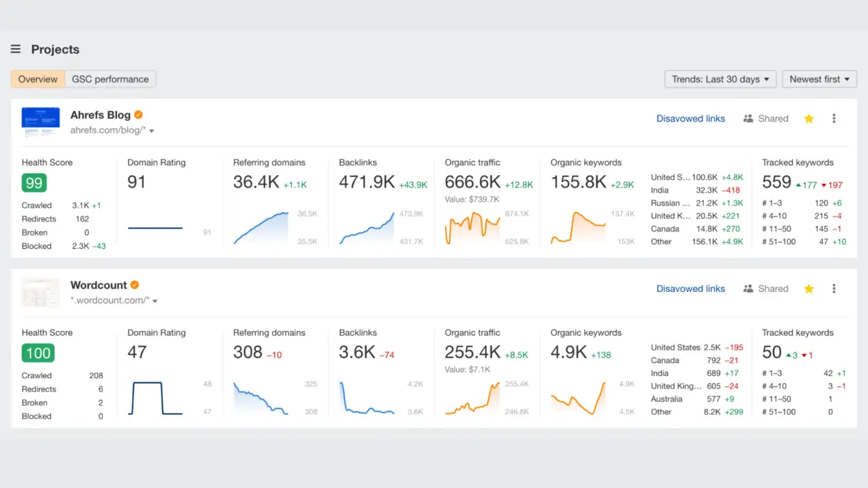Viewport: 868px width, 488px height.
Task: Switch to the GSC performance tab
Action: pyautogui.click(x=111, y=79)
